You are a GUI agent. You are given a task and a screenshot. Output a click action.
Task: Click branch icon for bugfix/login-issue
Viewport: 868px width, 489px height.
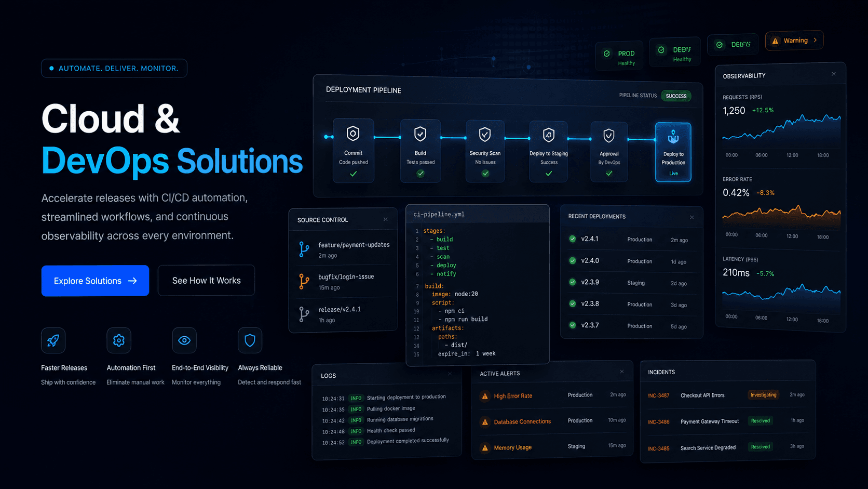point(304,282)
